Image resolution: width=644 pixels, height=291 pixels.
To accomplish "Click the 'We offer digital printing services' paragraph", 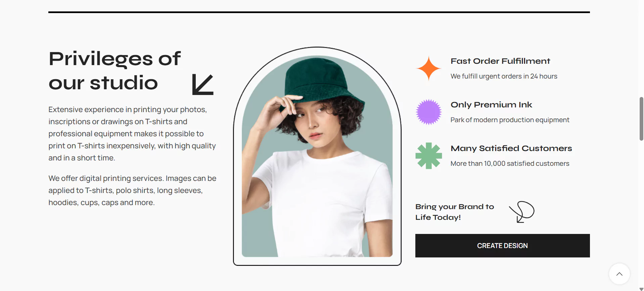I will click(132, 190).
